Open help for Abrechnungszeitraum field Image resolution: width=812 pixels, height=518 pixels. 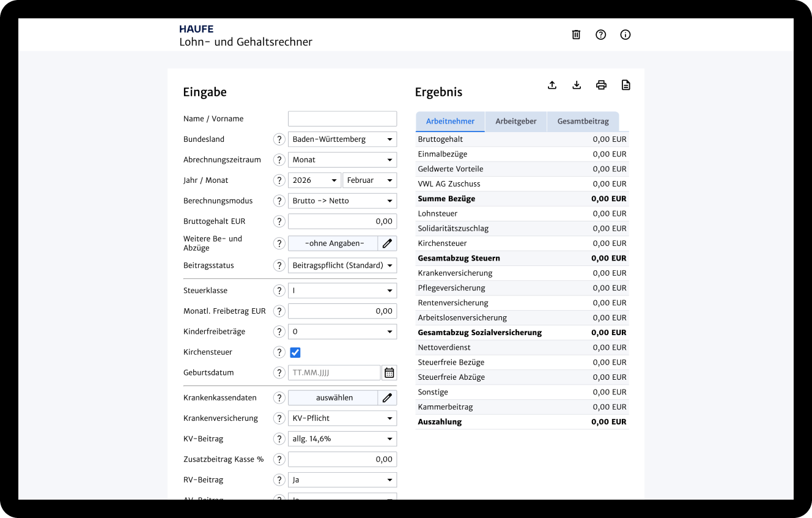279,160
